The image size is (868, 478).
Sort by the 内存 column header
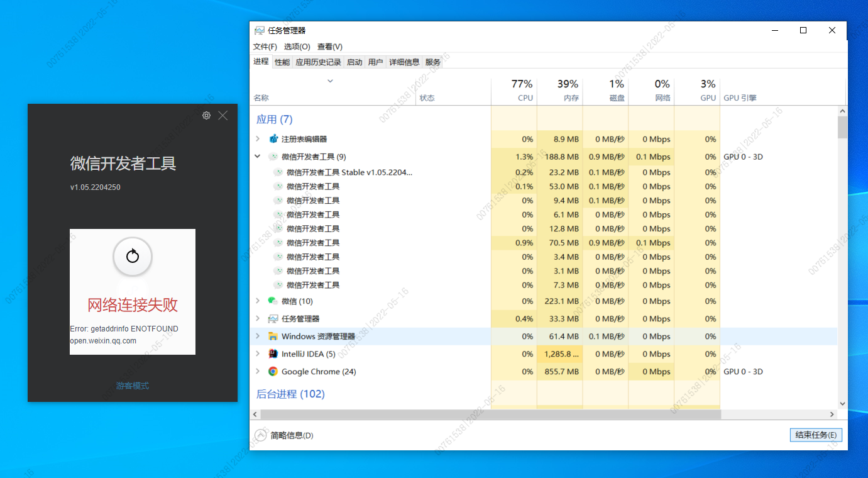[560, 91]
